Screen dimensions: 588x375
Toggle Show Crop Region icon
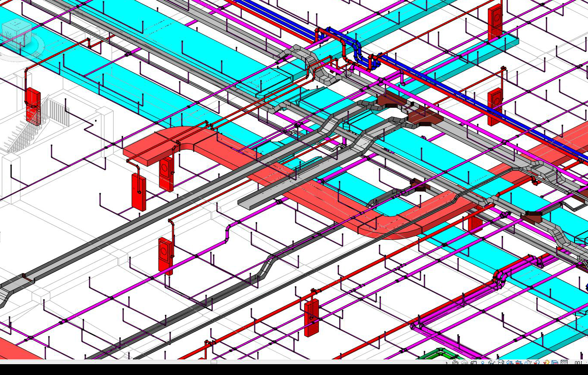point(509,363)
